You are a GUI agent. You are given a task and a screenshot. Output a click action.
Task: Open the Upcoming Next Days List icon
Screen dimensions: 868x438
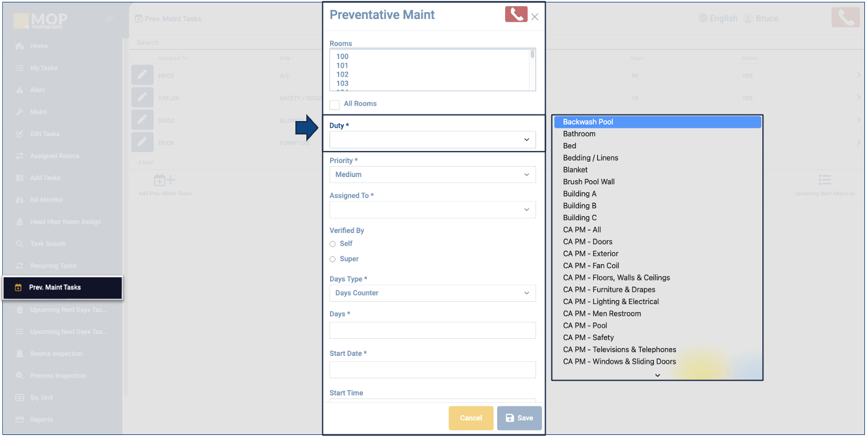point(824,181)
